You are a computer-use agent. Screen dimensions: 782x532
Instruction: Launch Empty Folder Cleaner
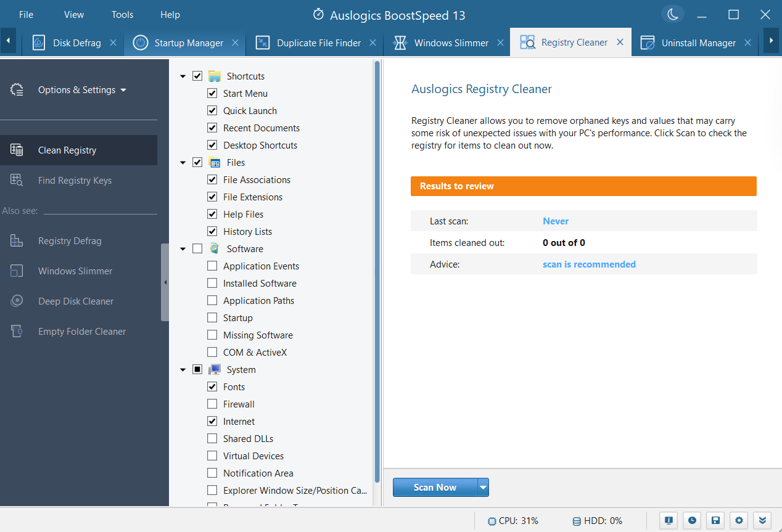[81, 332]
